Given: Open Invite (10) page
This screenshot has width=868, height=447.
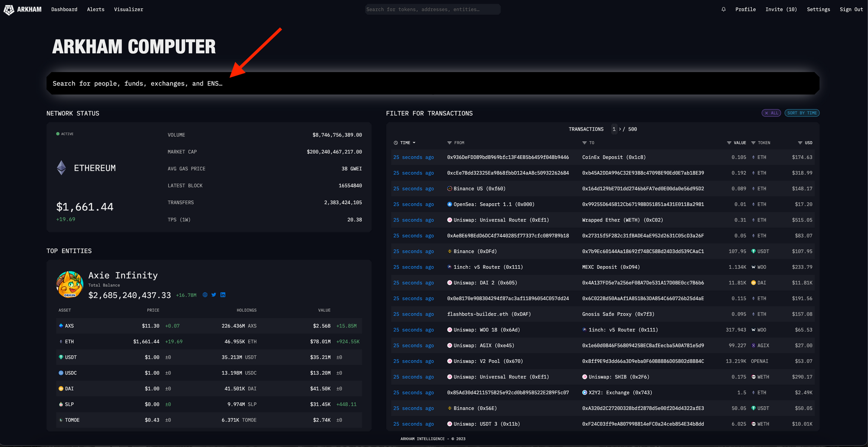Looking at the screenshot, I should [781, 10].
